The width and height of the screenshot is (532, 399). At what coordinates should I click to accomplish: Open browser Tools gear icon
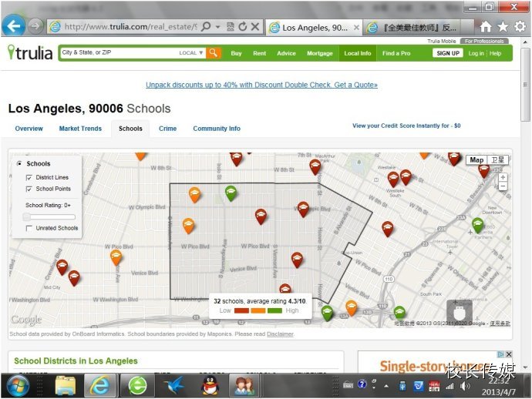(520, 26)
